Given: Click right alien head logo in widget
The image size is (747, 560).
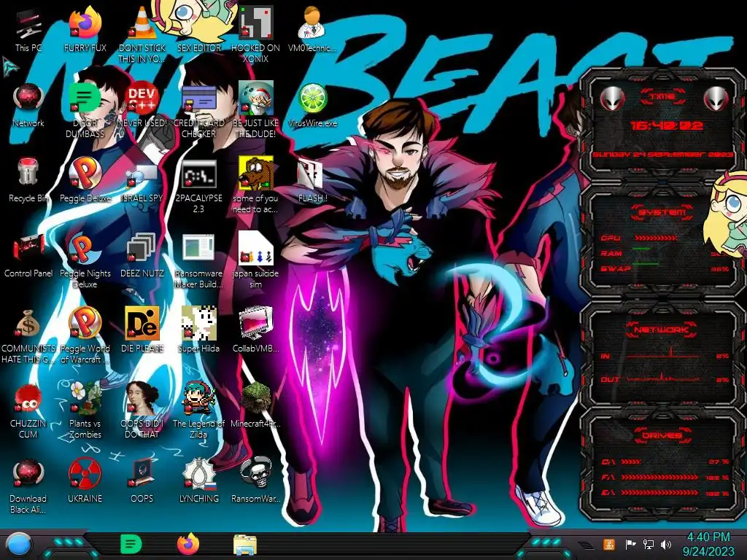Looking at the screenshot, I should pos(716,99).
